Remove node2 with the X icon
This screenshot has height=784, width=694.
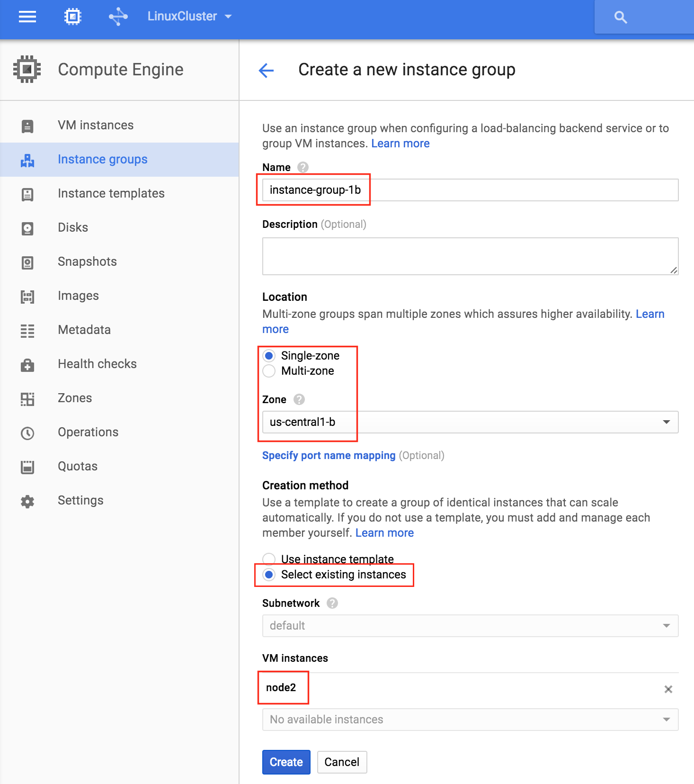pyautogui.click(x=668, y=689)
